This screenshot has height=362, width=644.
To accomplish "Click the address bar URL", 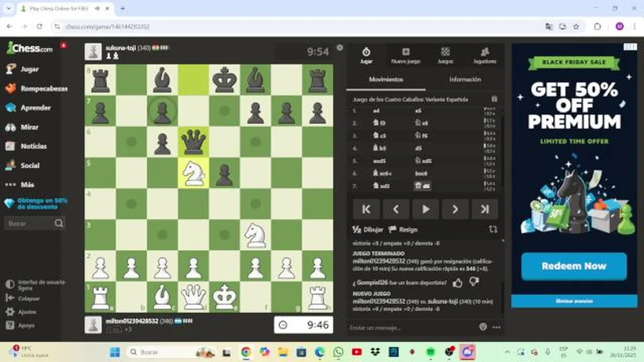I will 108,27.
